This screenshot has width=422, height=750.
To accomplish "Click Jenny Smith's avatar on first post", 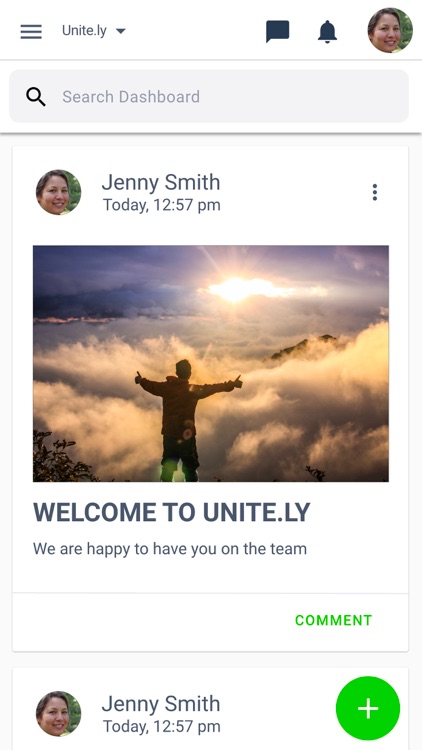I will tap(58, 192).
